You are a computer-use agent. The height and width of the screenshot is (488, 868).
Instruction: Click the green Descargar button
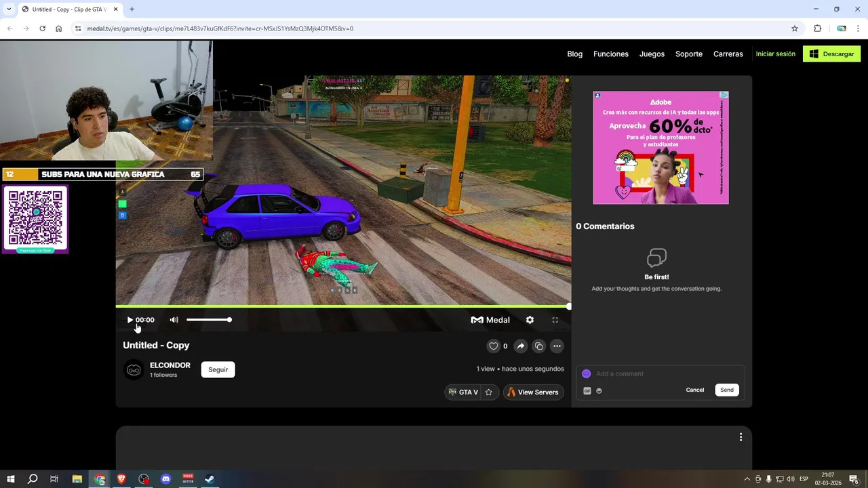[831, 54]
